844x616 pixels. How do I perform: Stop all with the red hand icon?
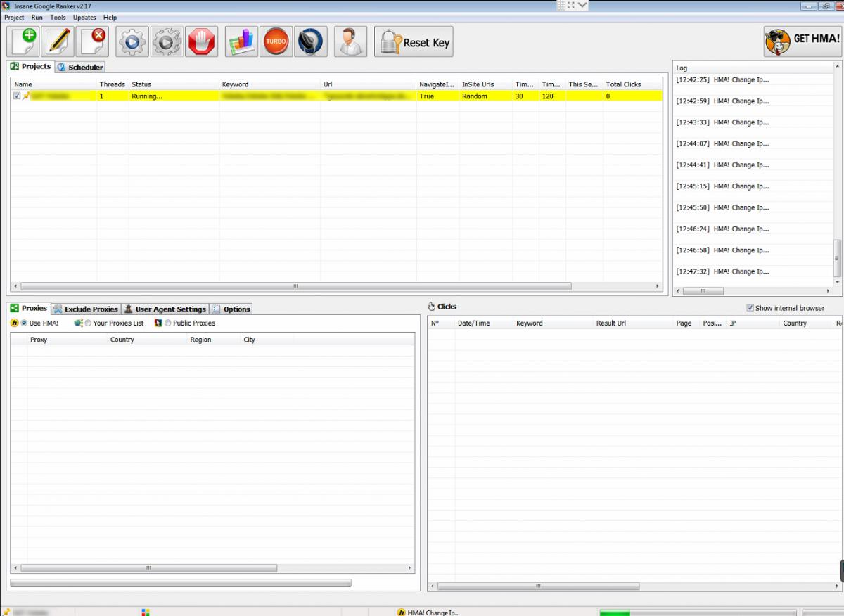[x=202, y=41]
